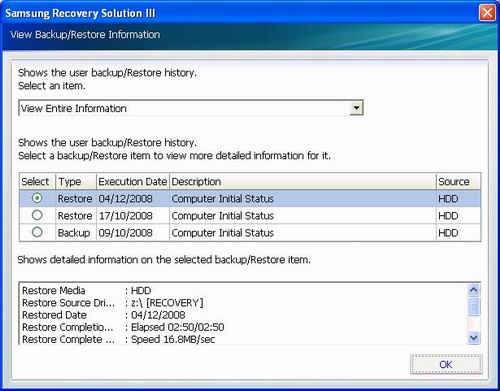Click the OK button

pyautogui.click(x=446, y=364)
